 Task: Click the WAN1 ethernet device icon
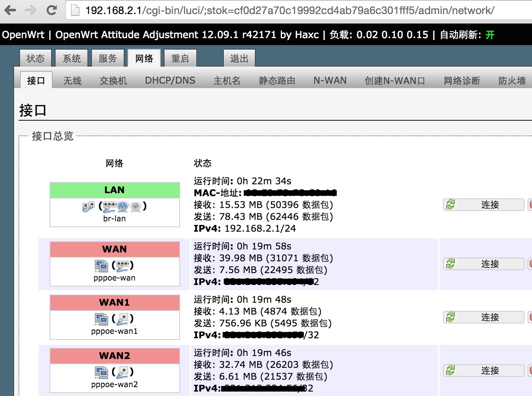123,319
